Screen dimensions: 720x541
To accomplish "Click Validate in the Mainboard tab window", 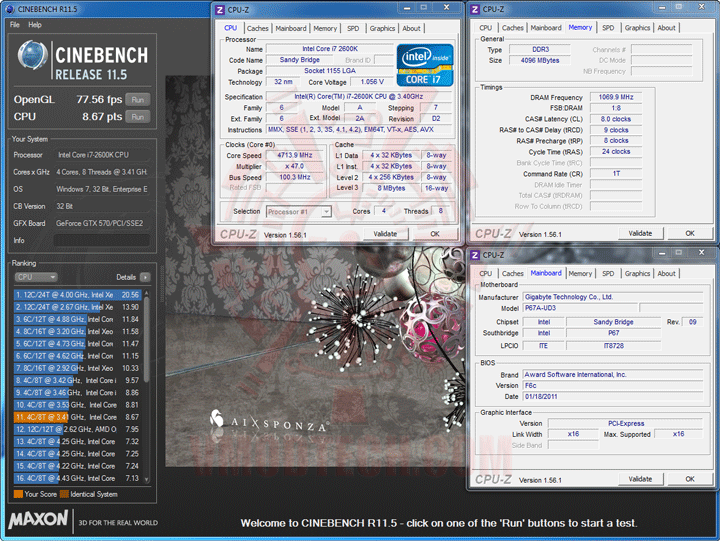I will point(640,479).
